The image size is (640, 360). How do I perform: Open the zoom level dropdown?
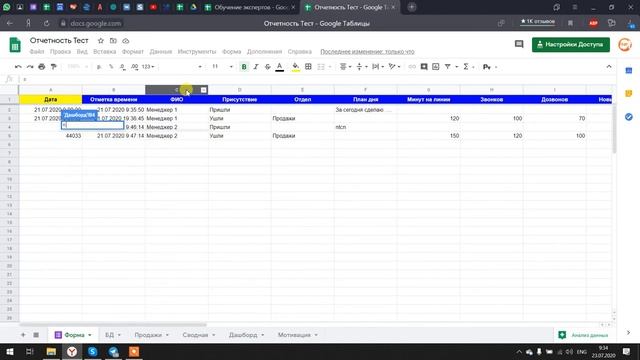pyautogui.click(x=78, y=67)
